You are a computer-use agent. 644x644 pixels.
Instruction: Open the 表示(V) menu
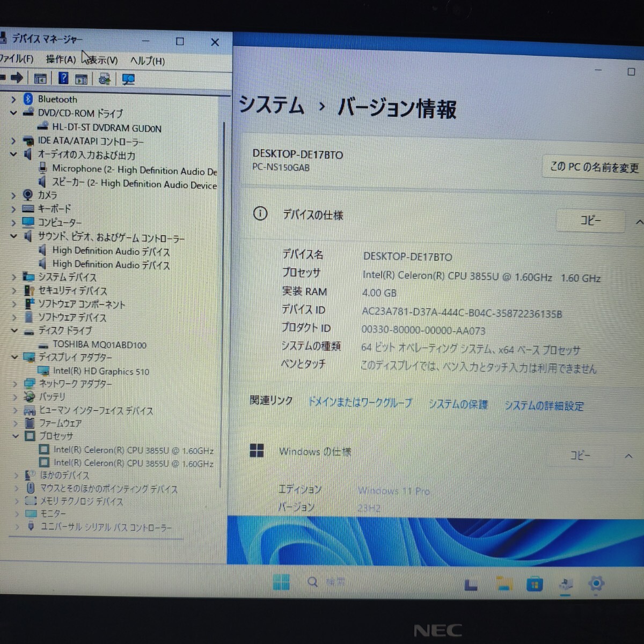[103, 60]
